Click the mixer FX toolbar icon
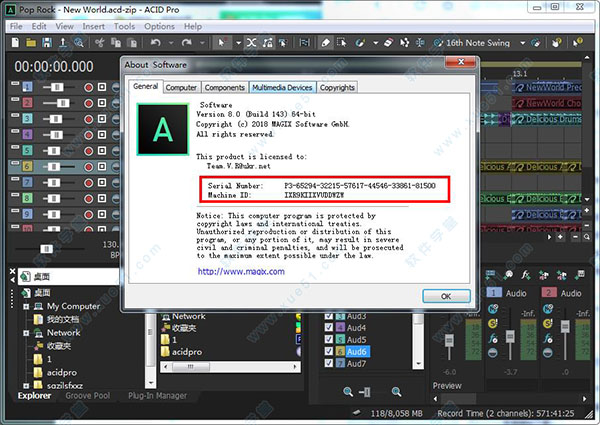The image size is (600, 425). click(526, 275)
